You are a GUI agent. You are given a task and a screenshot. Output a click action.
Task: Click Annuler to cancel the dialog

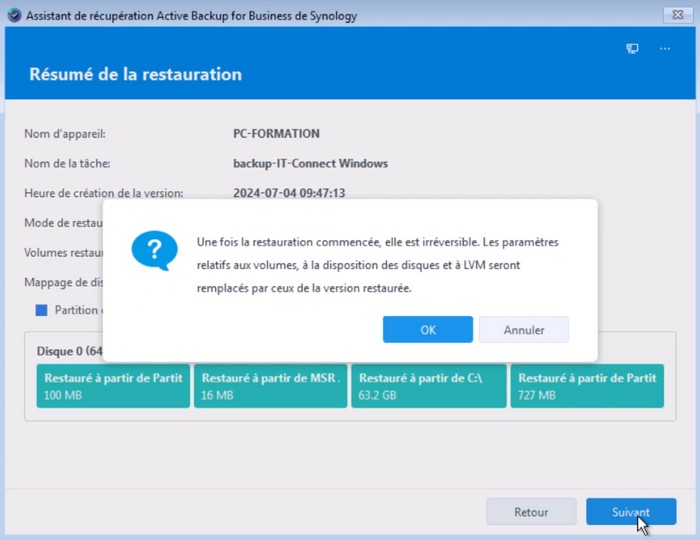point(524,329)
